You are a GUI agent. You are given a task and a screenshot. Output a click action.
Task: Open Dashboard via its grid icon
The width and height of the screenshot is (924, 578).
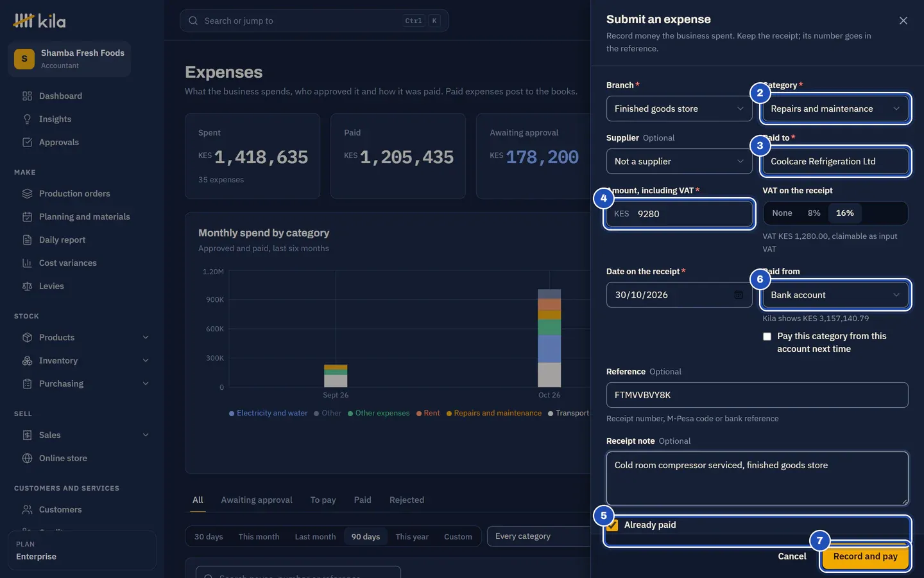pyautogui.click(x=27, y=96)
